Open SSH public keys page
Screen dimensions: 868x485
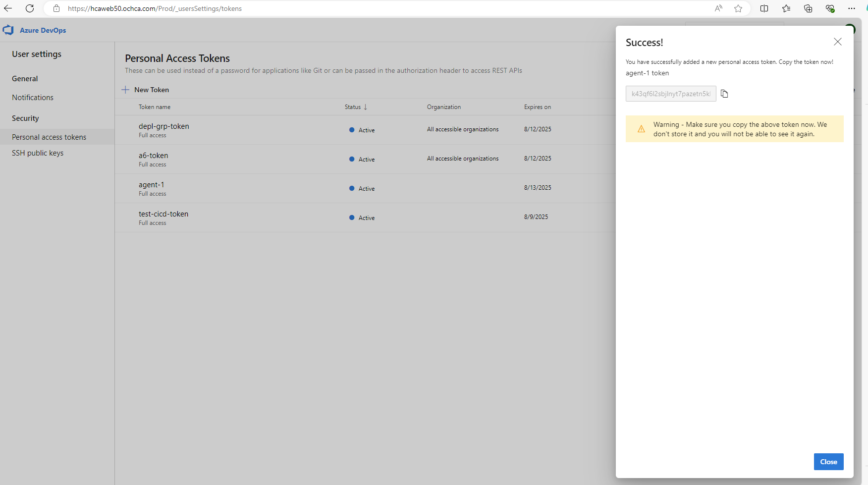[38, 153]
